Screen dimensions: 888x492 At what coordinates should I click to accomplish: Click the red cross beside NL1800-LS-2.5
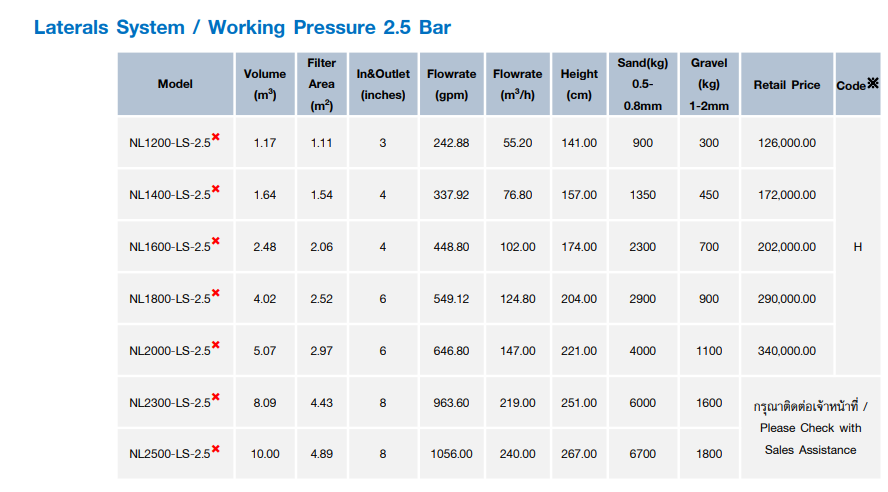[216, 293]
